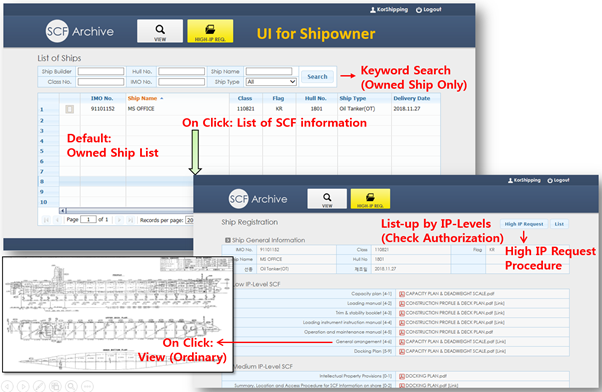Open the DOCKING PLAN.pdf [Link] file in the [0-2] row
This screenshot has height=392, width=602.
click(432, 385)
